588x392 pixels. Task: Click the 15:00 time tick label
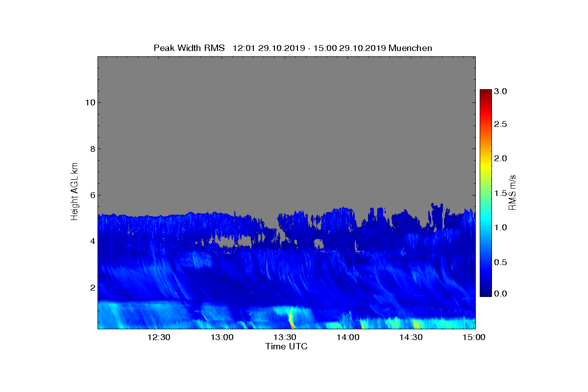tap(474, 338)
